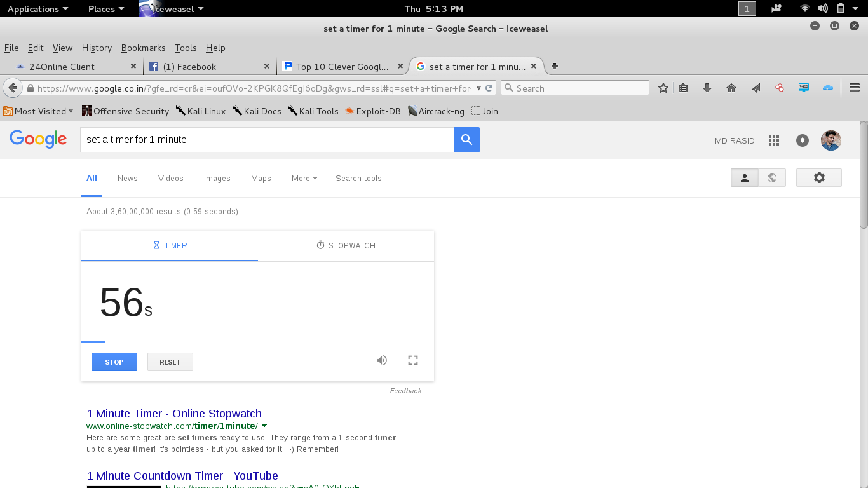This screenshot has height=488, width=868.
Task: Open the Exploit-DB bookmark
Action: point(373,111)
